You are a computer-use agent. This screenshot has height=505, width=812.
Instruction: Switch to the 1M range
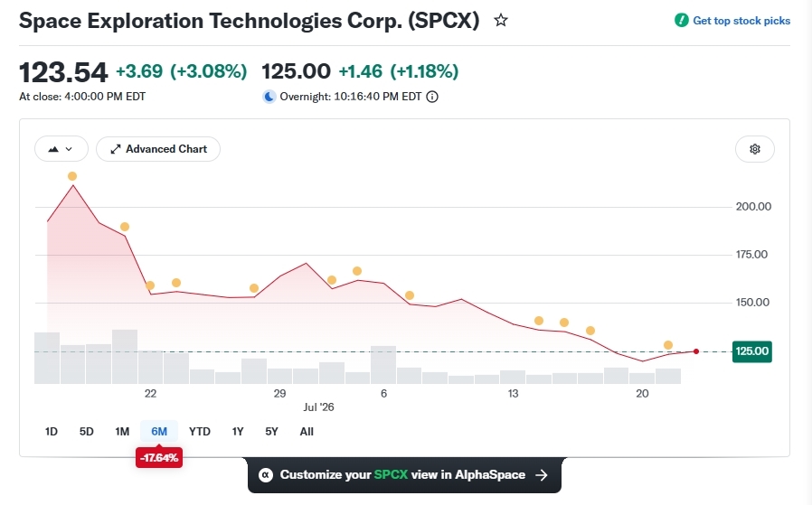[122, 432]
